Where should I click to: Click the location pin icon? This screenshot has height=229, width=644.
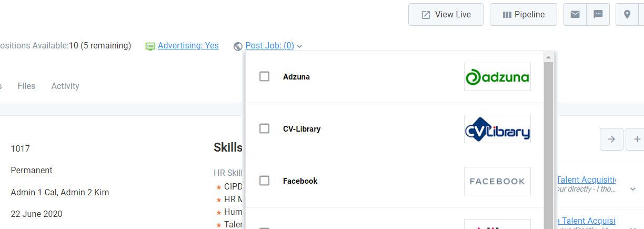pos(627,14)
